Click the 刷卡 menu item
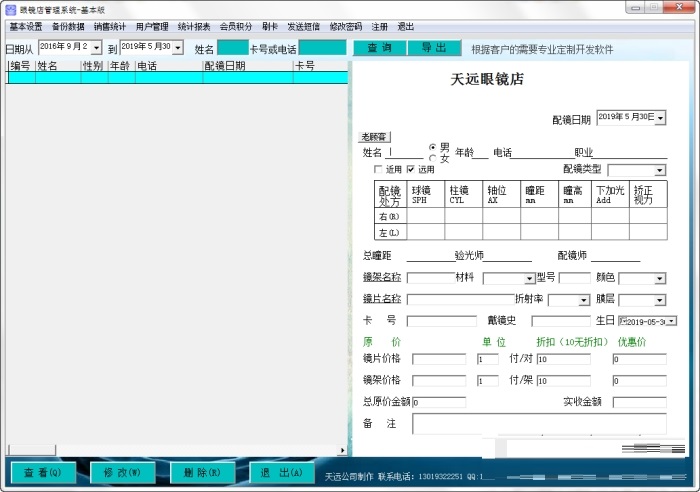700x492 pixels. 270,27
